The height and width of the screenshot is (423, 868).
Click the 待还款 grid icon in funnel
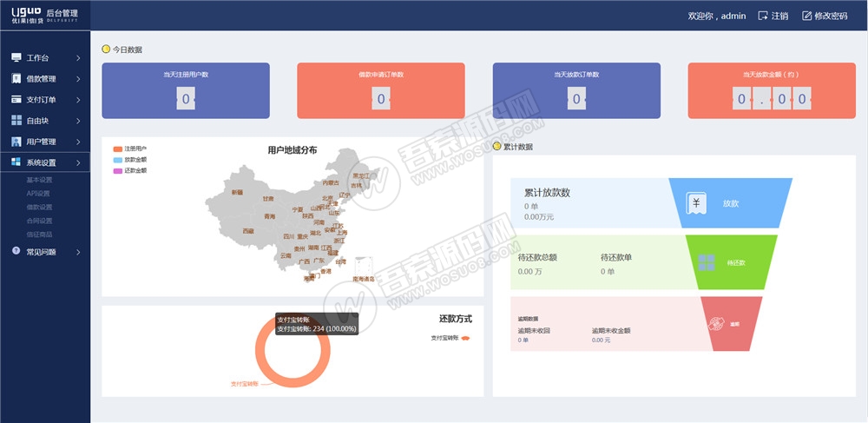707,261
